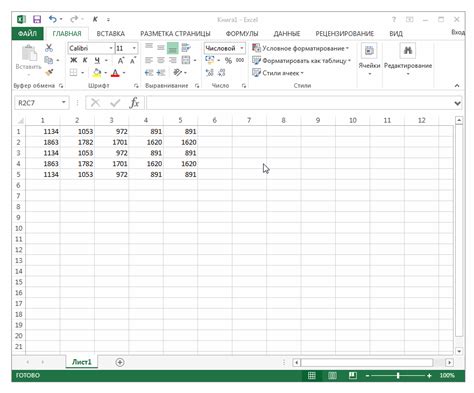Toggle bold Ж formatting
Image resolution: width=474 pixels, height=393 pixels.
[x=73, y=60]
